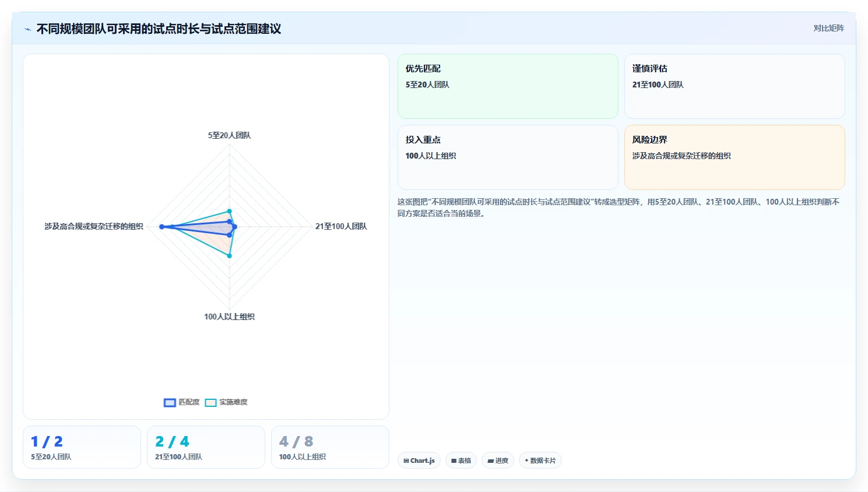
Task: Select the 谨慎评估 card
Action: (x=735, y=86)
